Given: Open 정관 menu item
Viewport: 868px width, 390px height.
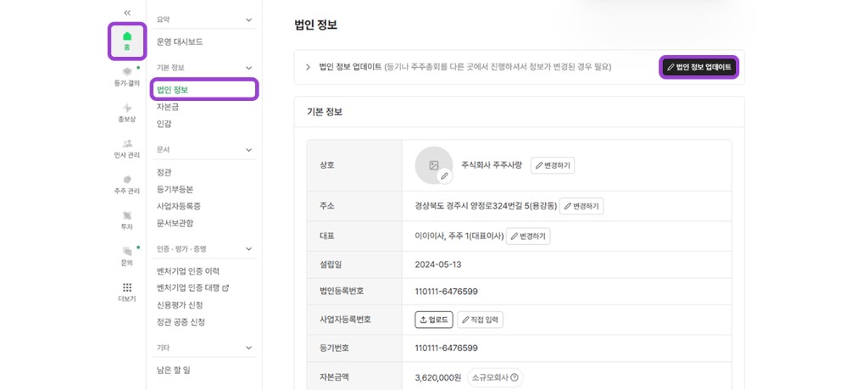Looking at the screenshot, I should pyautogui.click(x=164, y=172).
